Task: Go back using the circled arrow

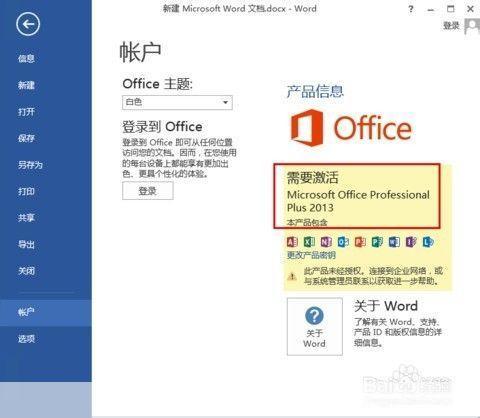Action: click(x=28, y=24)
